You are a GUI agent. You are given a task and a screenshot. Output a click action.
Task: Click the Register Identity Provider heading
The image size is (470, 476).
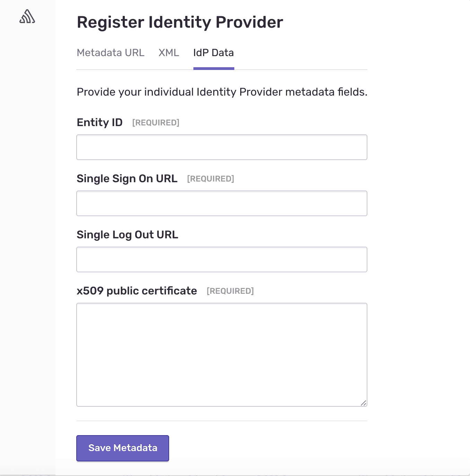point(180,22)
